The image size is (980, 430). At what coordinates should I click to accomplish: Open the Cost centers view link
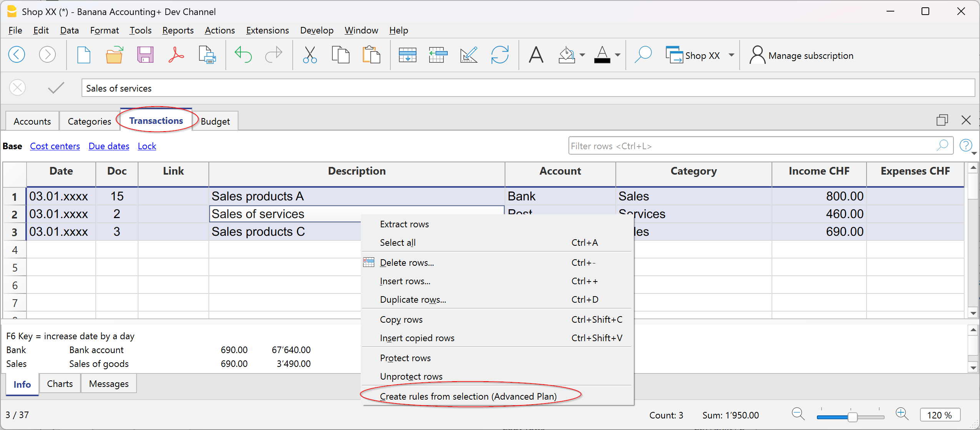tap(55, 146)
